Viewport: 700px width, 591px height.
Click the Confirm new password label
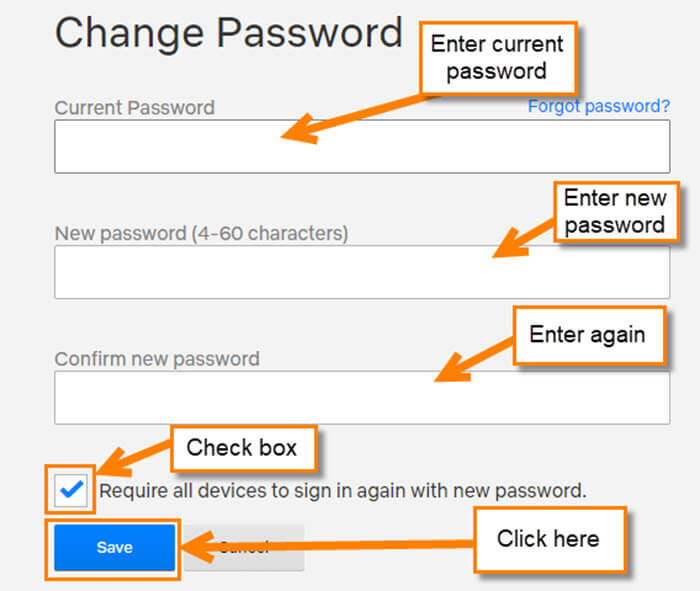click(157, 359)
